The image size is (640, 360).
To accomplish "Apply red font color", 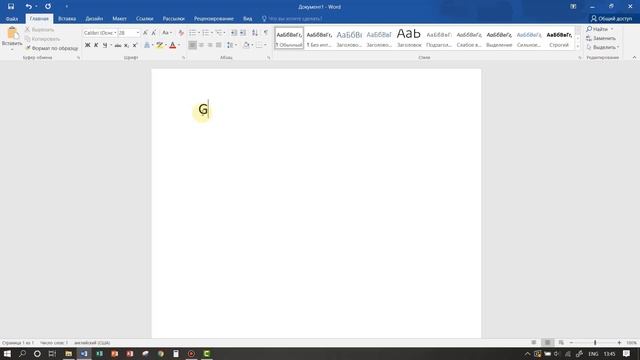I will point(173,45).
